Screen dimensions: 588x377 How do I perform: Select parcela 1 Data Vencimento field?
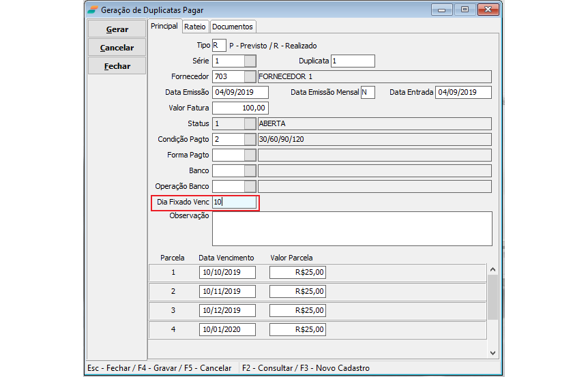[x=227, y=273]
